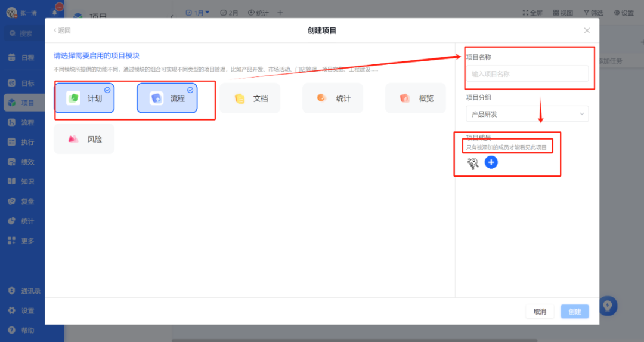Image resolution: width=644 pixels, height=342 pixels.
Task: Add a project member with plus icon
Action: (491, 162)
